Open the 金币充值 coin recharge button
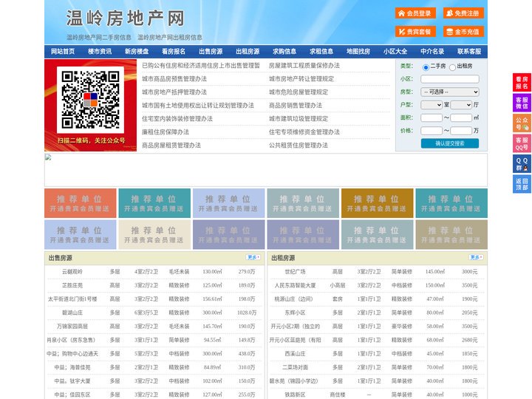Screen dimensions: 532x399 pos(463,32)
